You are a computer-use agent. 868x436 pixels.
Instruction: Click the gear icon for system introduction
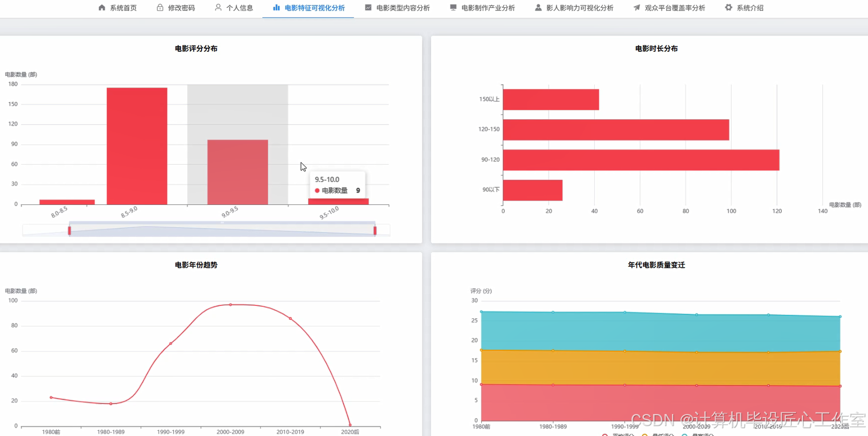click(x=728, y=8)
